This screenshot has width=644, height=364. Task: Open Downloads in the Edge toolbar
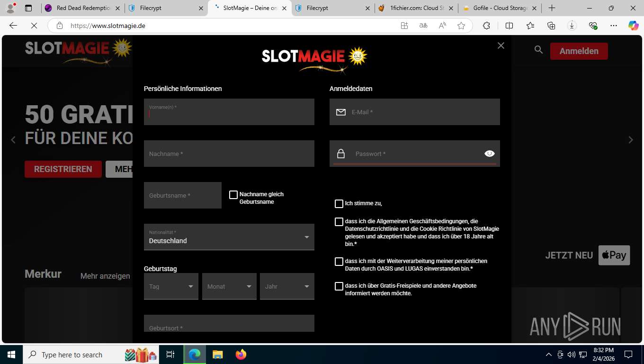click(x=572, y=26)
